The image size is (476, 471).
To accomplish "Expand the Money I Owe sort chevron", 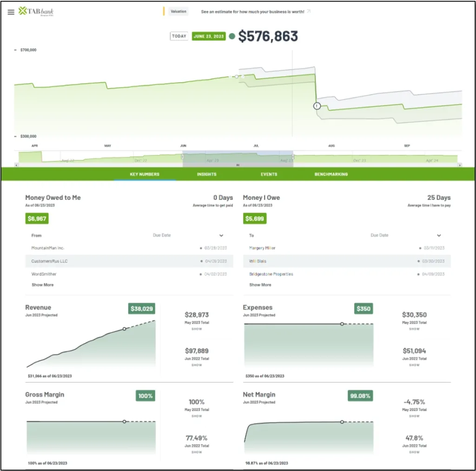I will pos(439,236).
